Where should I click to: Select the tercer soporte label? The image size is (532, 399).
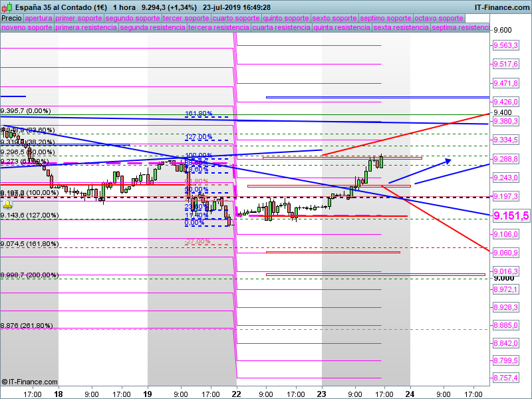tap(186, 18)
